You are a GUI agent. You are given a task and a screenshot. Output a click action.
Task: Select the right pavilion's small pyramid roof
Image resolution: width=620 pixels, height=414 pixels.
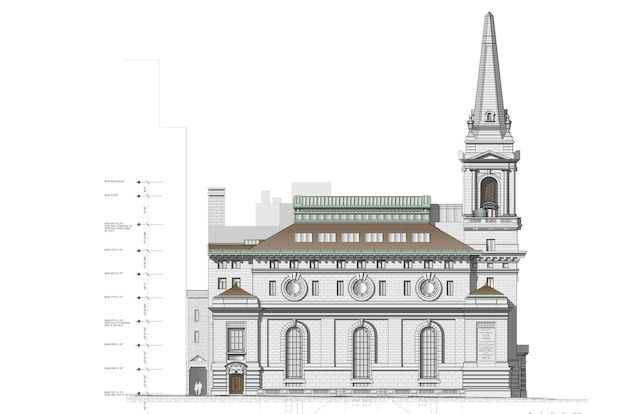(487, 291)
